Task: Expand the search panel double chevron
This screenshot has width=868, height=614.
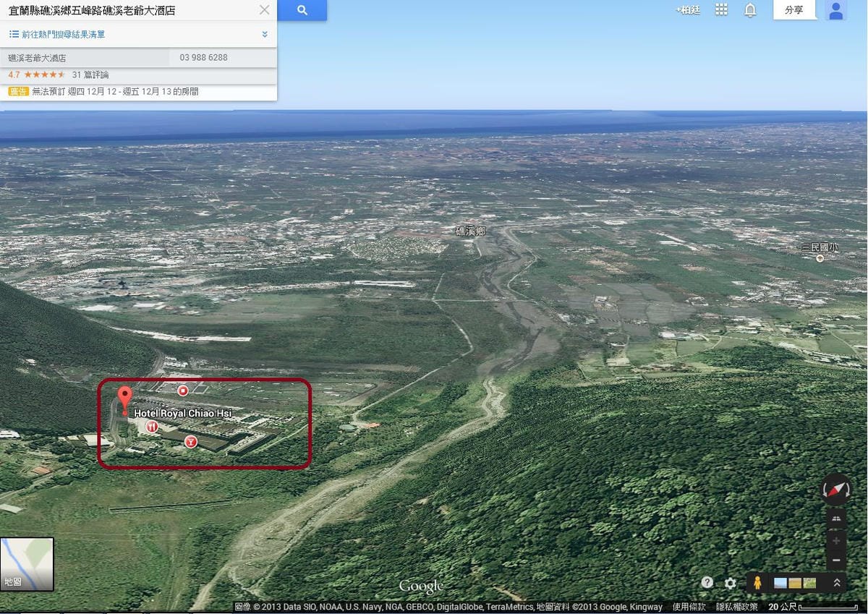Action: (x=265, y=34)
